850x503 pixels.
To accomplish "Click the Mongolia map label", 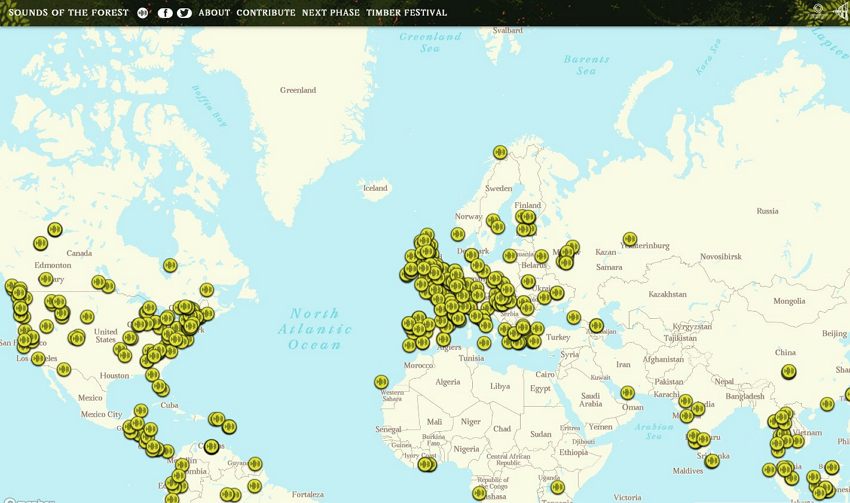I will pos(789,301).
